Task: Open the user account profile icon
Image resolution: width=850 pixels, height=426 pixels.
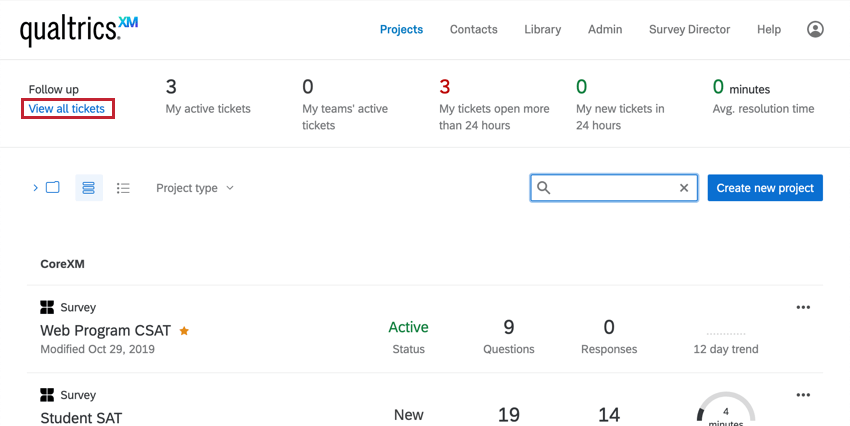Action: [x=815, y=30]
